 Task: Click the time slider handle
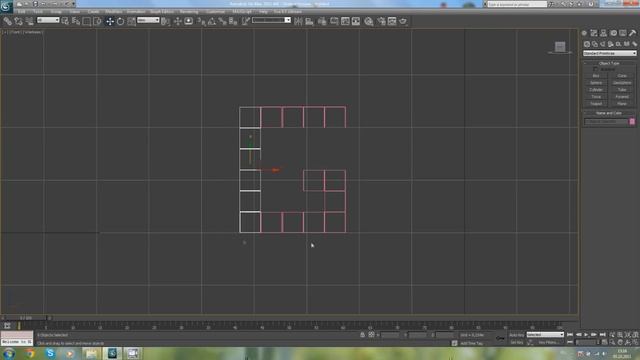point(26,318)
